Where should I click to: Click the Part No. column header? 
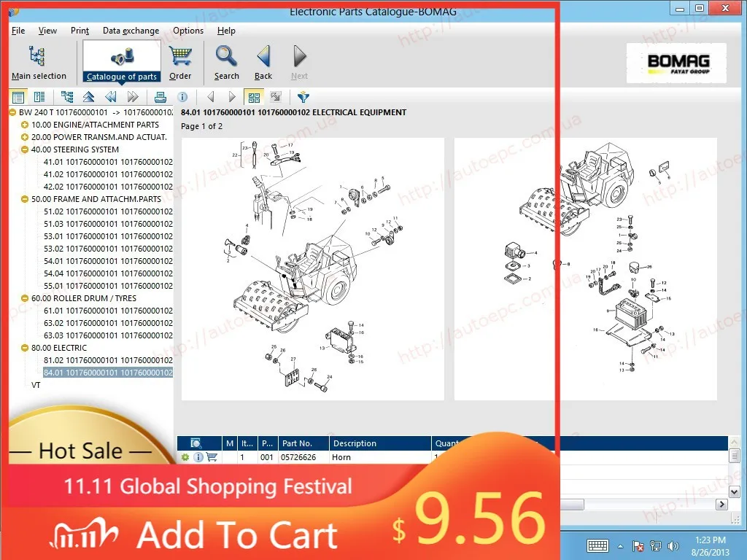303,443
